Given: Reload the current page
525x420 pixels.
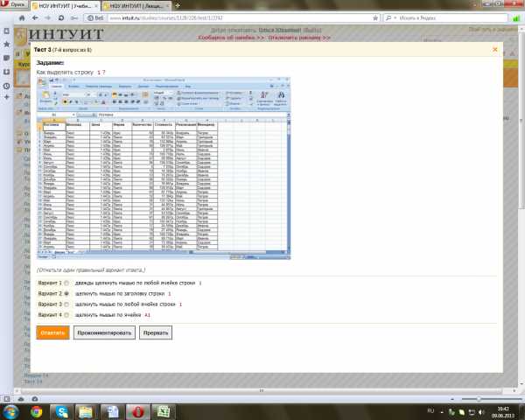Looking at the screenshot, I should (x=61, y=17).
